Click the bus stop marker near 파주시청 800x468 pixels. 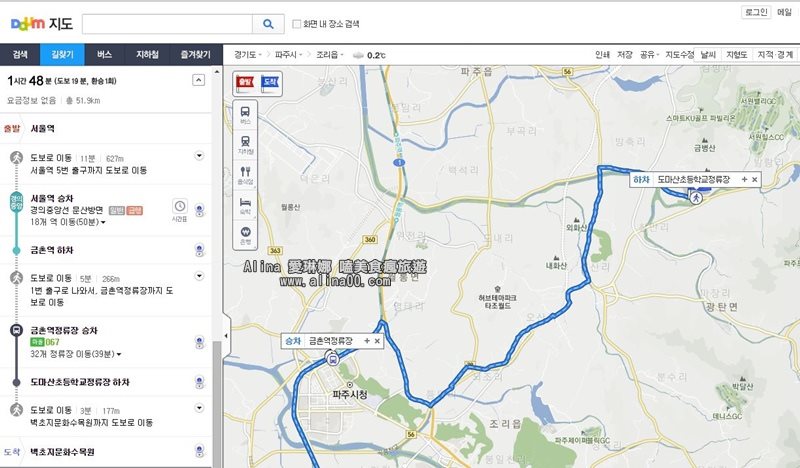[333, 360]
